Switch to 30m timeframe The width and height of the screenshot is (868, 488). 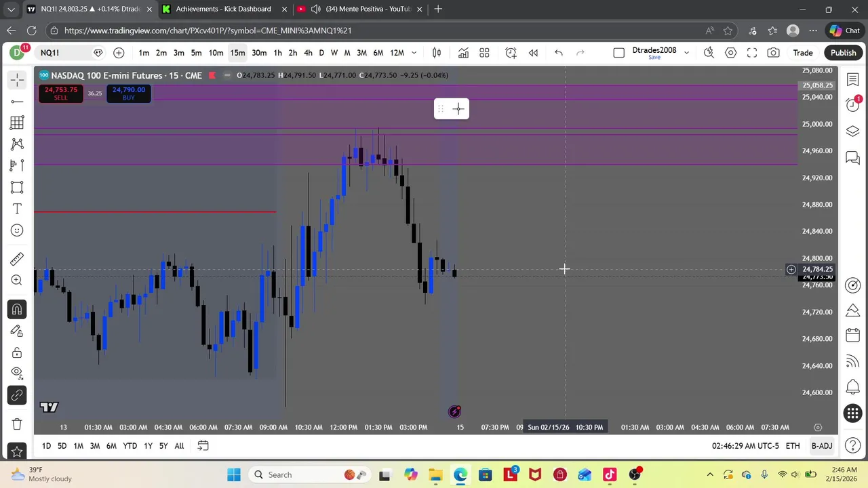point(259,53)
